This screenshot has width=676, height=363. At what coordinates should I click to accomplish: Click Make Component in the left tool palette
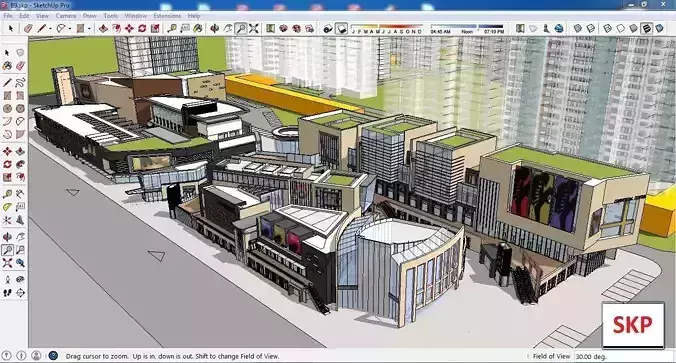[20, 53]
